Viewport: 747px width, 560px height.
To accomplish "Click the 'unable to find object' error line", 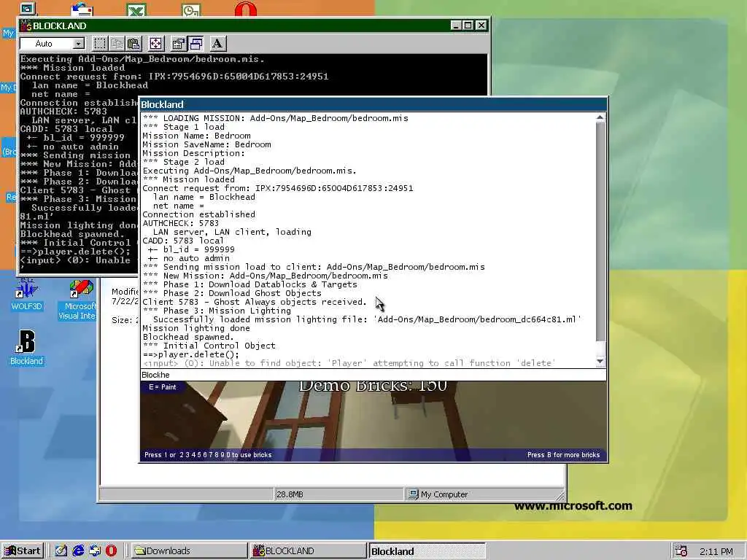I will pos(349,363).
